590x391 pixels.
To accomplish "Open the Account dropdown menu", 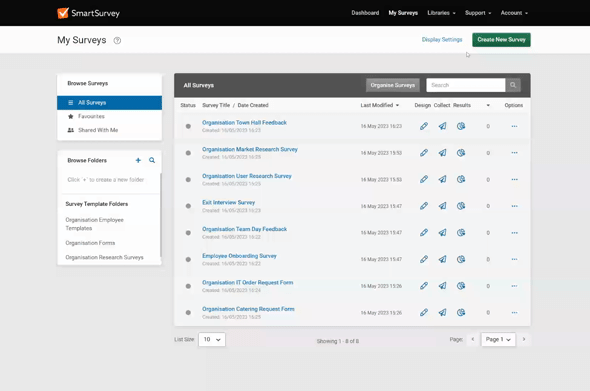I will coord(514,13).
